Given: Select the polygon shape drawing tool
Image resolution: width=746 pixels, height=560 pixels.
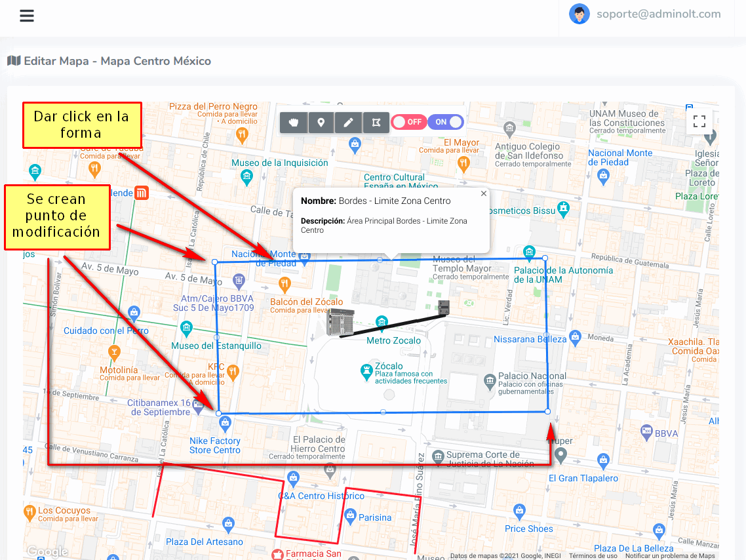Looking at the screenshot, I should 376,123.
